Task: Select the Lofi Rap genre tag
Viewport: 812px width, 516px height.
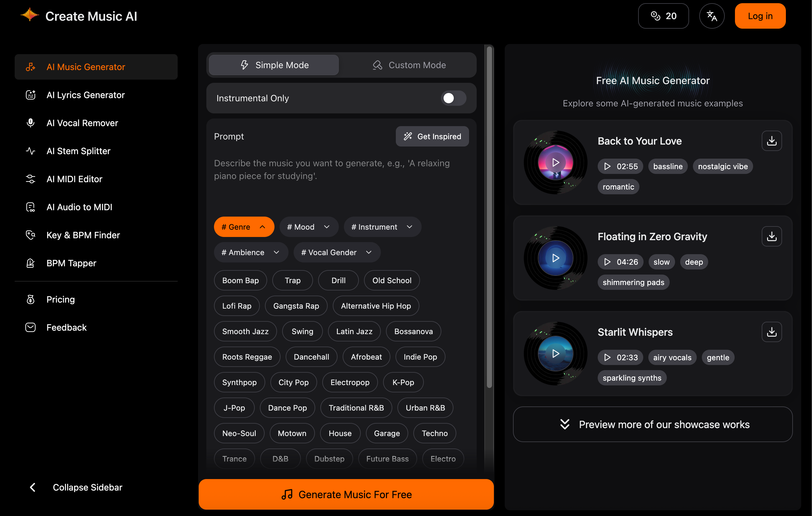Action: (236, 305)
